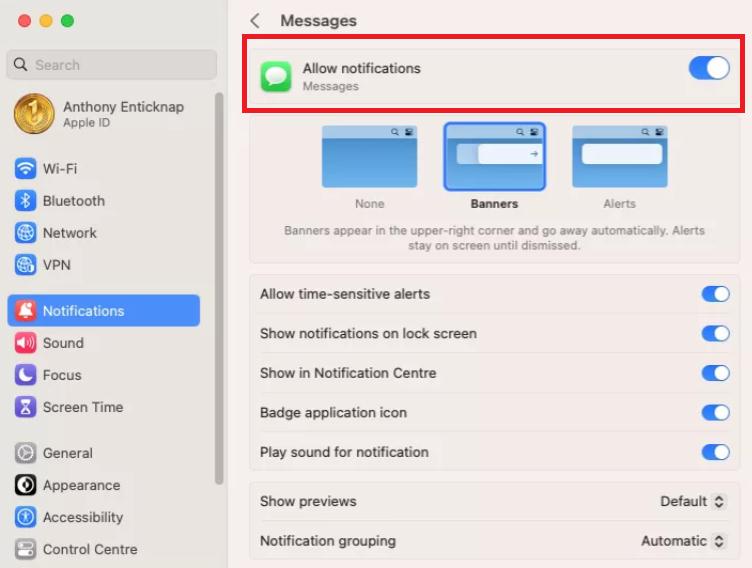Viewport: 752px width, 568px height.
Task: Click the Accessibility icon
Action: (x=25, y=517)
